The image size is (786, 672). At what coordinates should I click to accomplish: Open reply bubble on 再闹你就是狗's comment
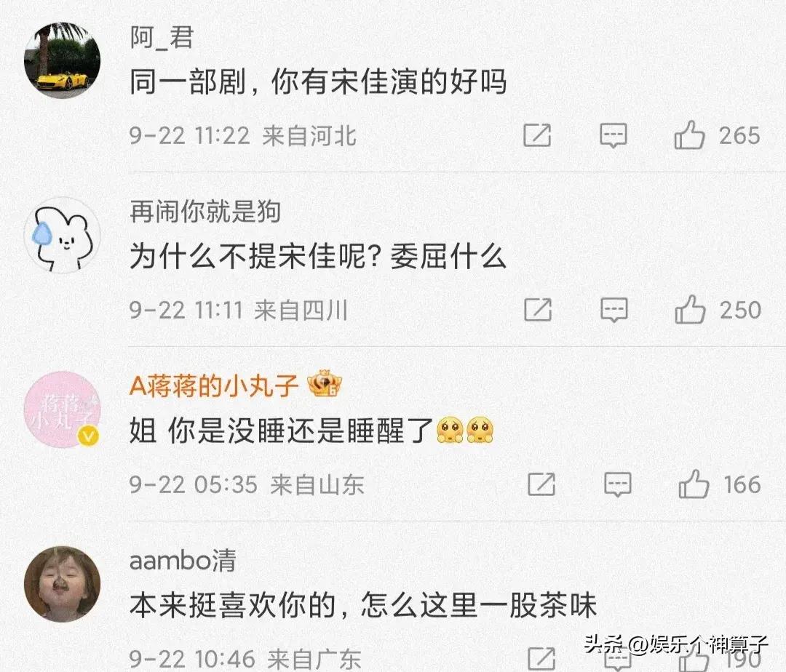pos(614,310)
